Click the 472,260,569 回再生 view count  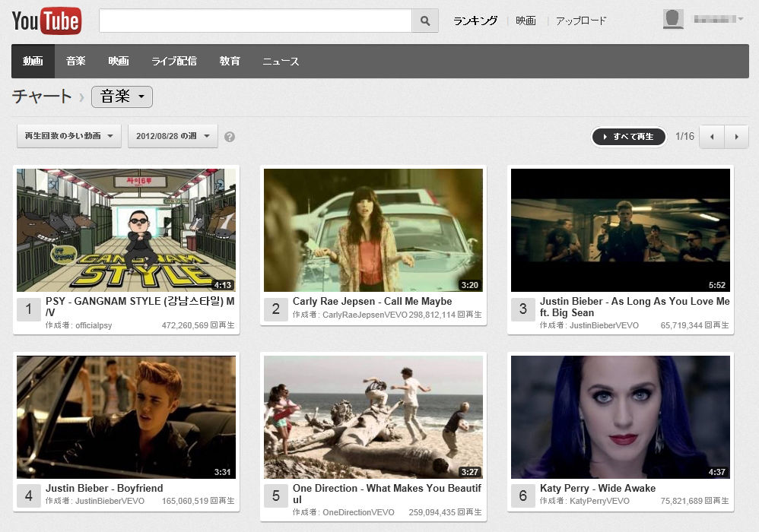click(x=198, y=325)
